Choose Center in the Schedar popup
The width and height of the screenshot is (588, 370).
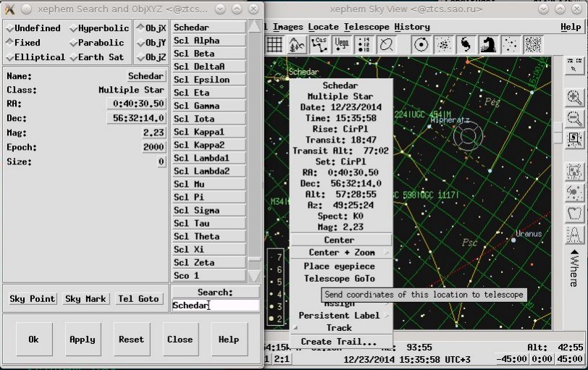341,240
